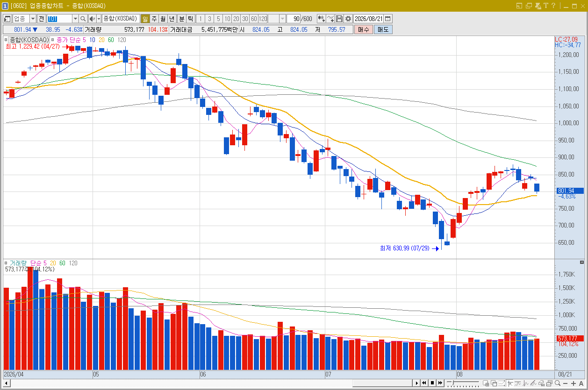Click the stop button in bottom controls
This screenshot has height=390, width=588.
pos(432,383)
